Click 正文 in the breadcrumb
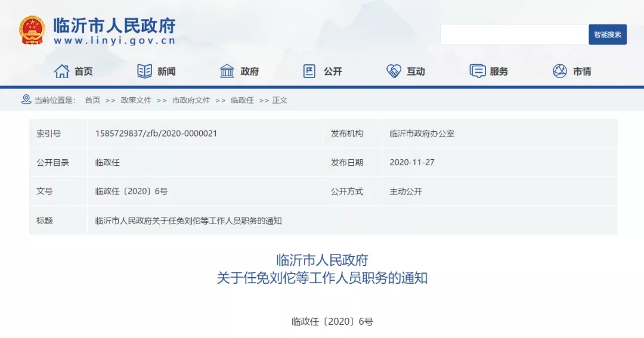 pyautogui.click(x=280, y=100)
